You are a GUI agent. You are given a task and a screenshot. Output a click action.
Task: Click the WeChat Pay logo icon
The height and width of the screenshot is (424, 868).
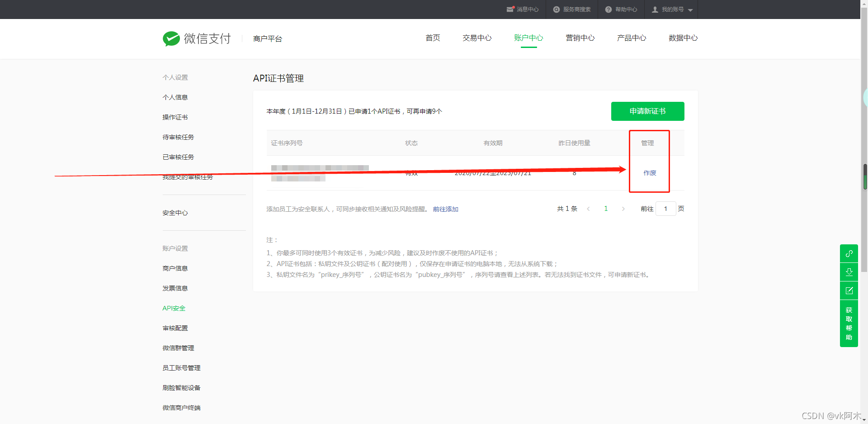(171, 39)
